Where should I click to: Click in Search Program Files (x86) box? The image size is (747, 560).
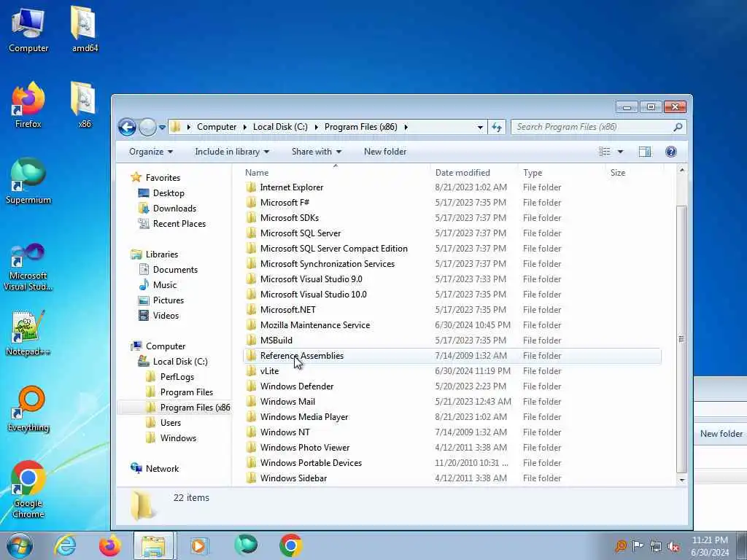[x=598, y=127]
